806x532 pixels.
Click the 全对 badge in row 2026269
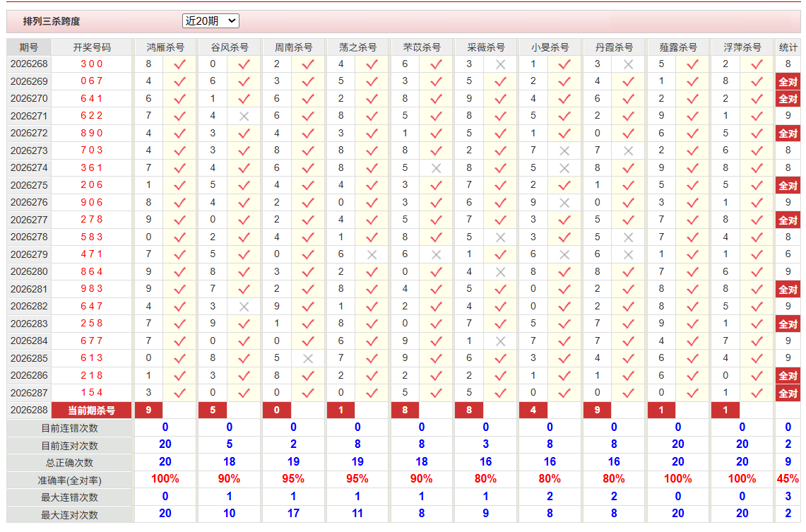coord(788,82)
